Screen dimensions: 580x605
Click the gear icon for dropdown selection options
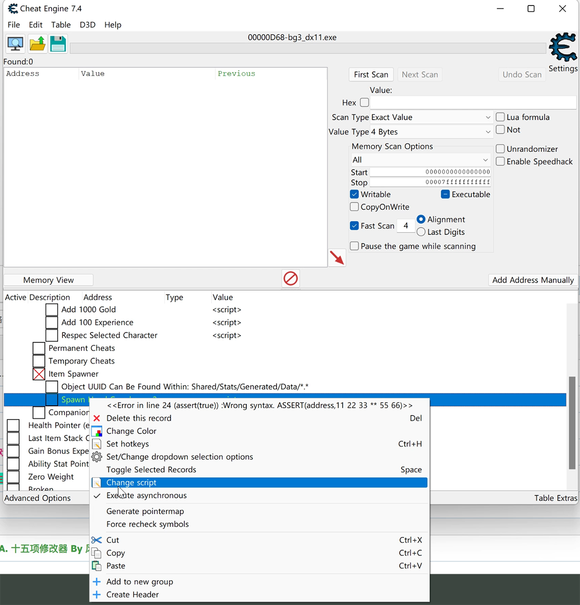coord(97,457)
